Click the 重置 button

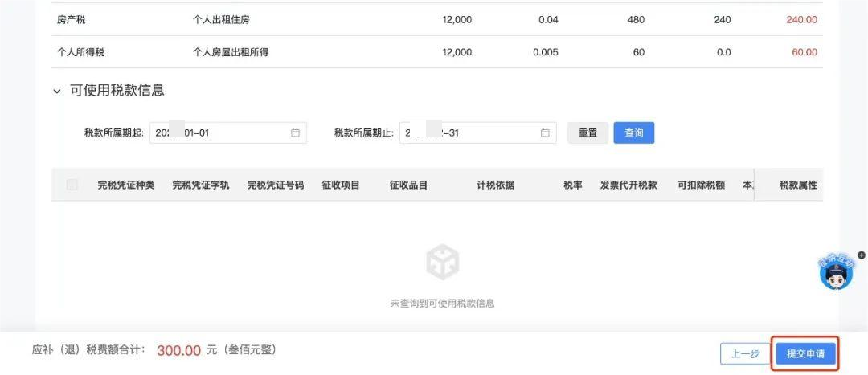pyautogui.click(x=588, y=132)
